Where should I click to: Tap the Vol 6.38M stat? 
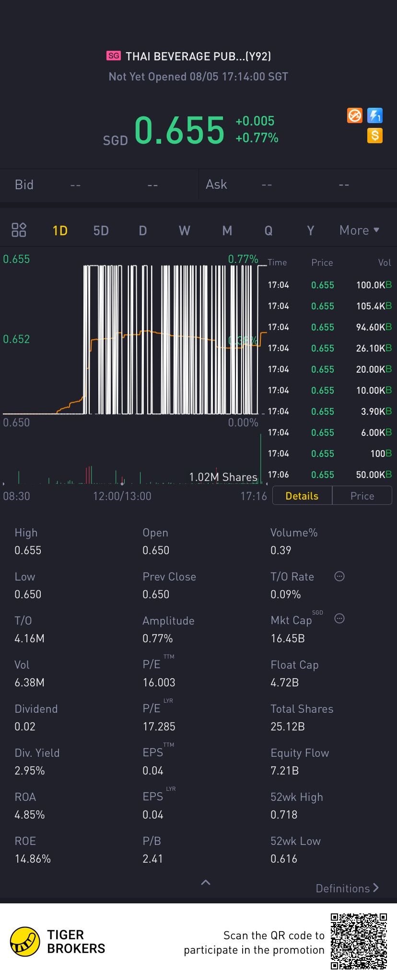29,674
